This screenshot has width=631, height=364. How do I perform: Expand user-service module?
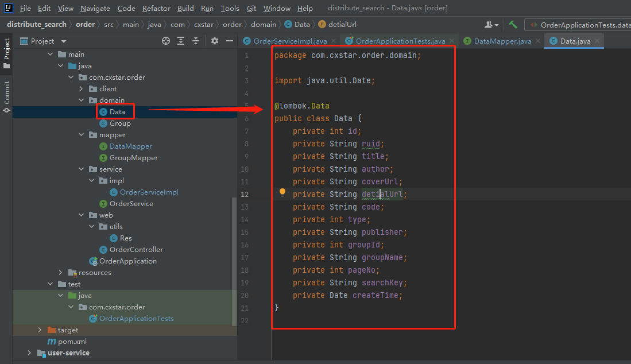(29, 353)
